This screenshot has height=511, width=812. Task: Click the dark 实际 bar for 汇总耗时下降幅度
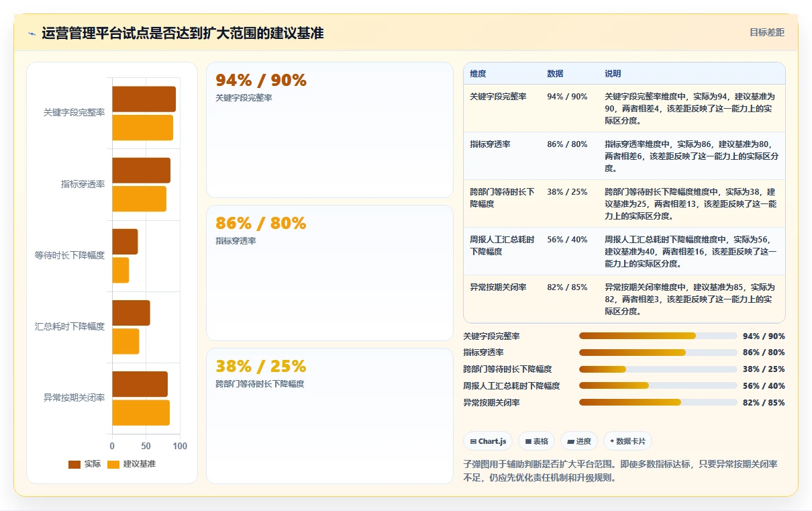coord(131,313)
